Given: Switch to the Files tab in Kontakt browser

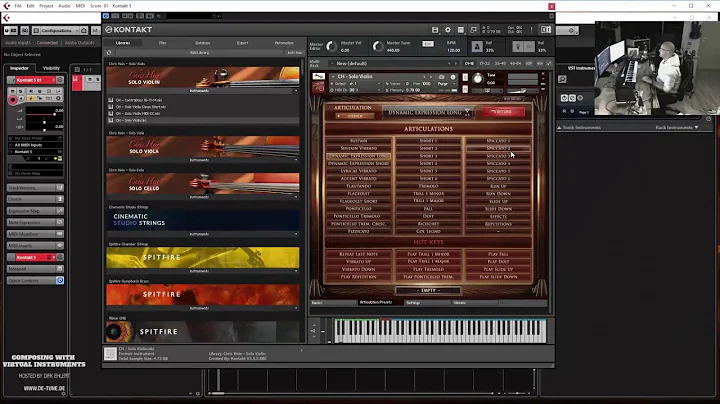Looking at the screenshot, I should pos(163,43).
